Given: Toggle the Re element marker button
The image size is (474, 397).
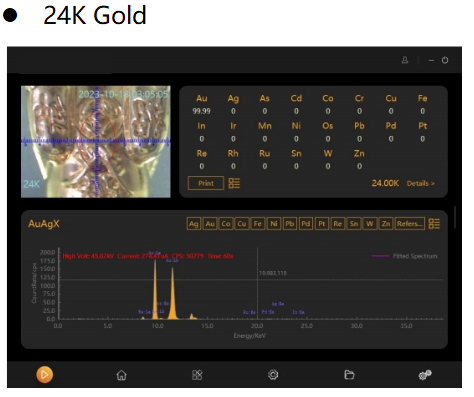Looking at the screenshot, I should (338, 224).
